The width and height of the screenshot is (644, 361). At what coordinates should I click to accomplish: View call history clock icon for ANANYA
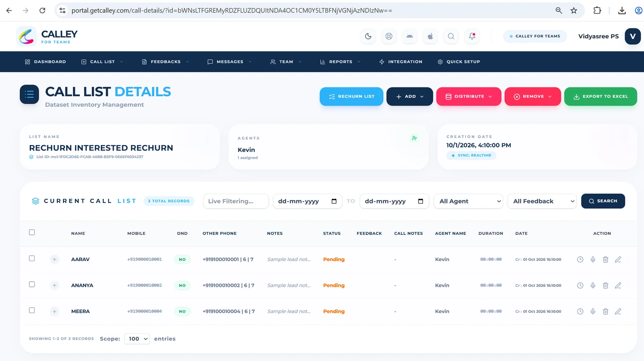[580, 285]
